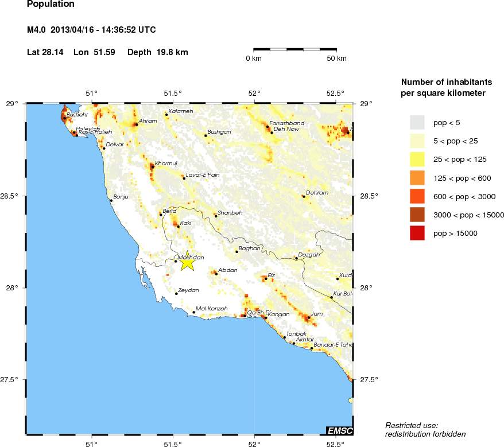
Task: Select the '5 < pop < 25' legend swatch
Action: 417,140
